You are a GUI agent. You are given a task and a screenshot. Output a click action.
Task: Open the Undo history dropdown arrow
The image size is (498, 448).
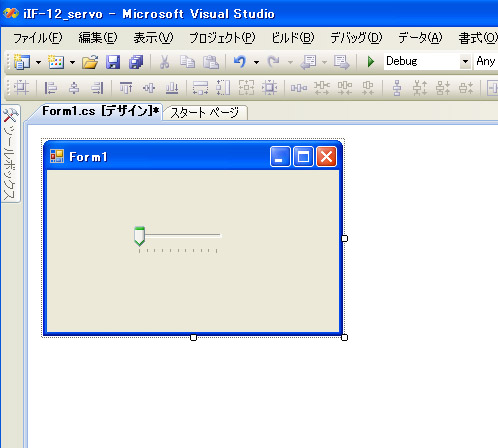click(256, 62)
